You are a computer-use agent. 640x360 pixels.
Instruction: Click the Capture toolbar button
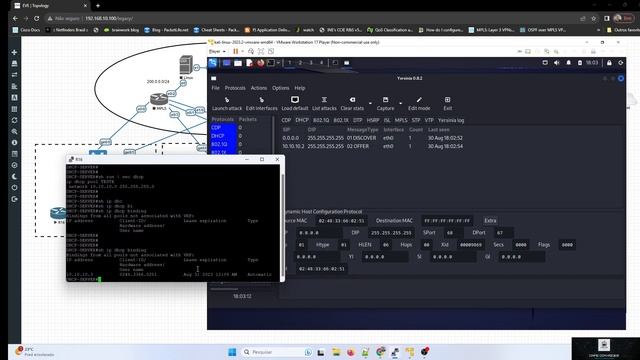pos(385,104)
